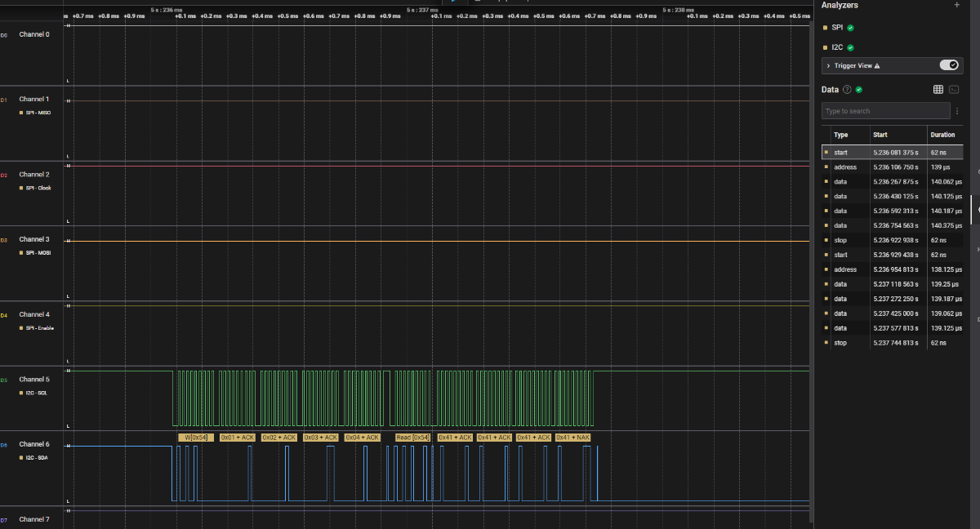Select the Channel 6 I2C - SDA label
The image size is (980, 529).
pos(37,458)
